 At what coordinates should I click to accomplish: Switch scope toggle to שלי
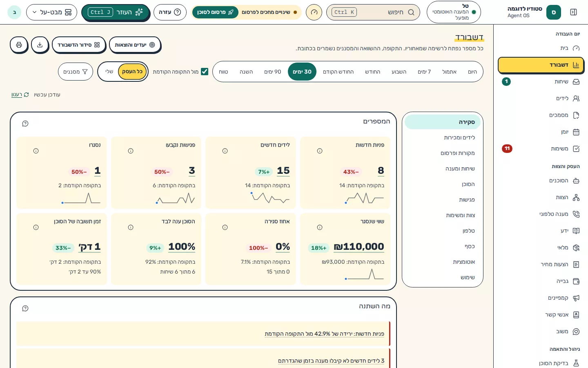tap(109, 72)
